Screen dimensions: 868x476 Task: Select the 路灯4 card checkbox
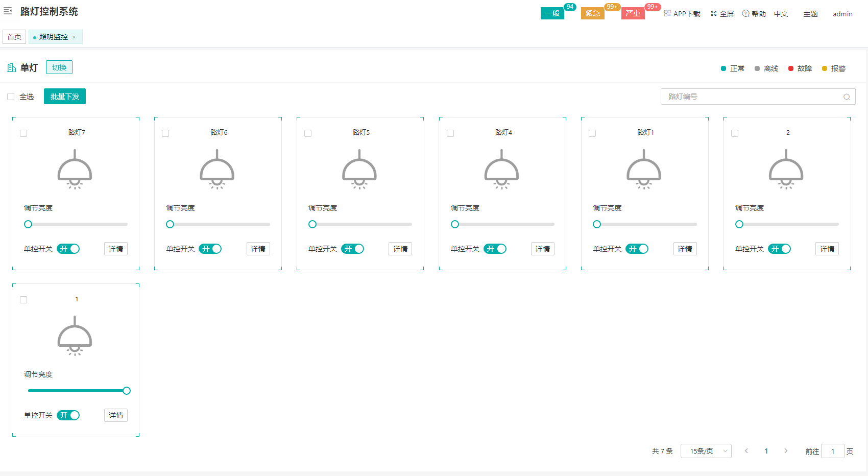point(450,133)
